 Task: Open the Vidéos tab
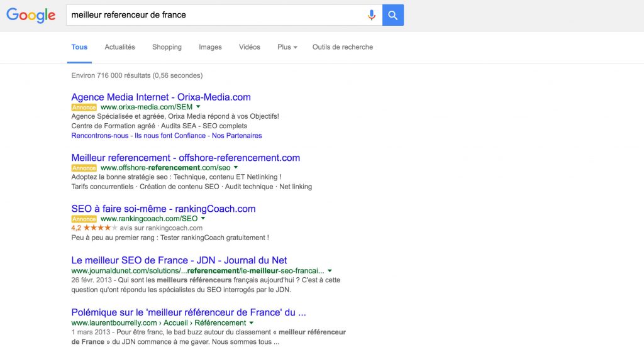pyautogui.click(x=249, y=47)
